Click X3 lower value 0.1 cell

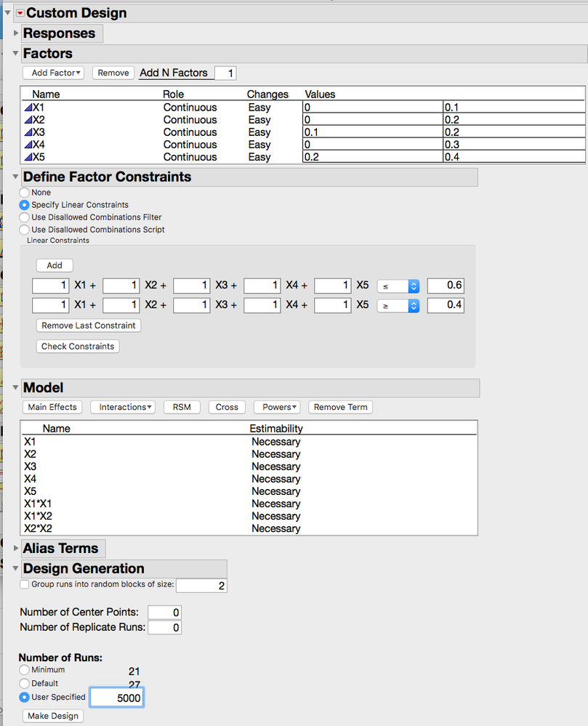(373, 132)
